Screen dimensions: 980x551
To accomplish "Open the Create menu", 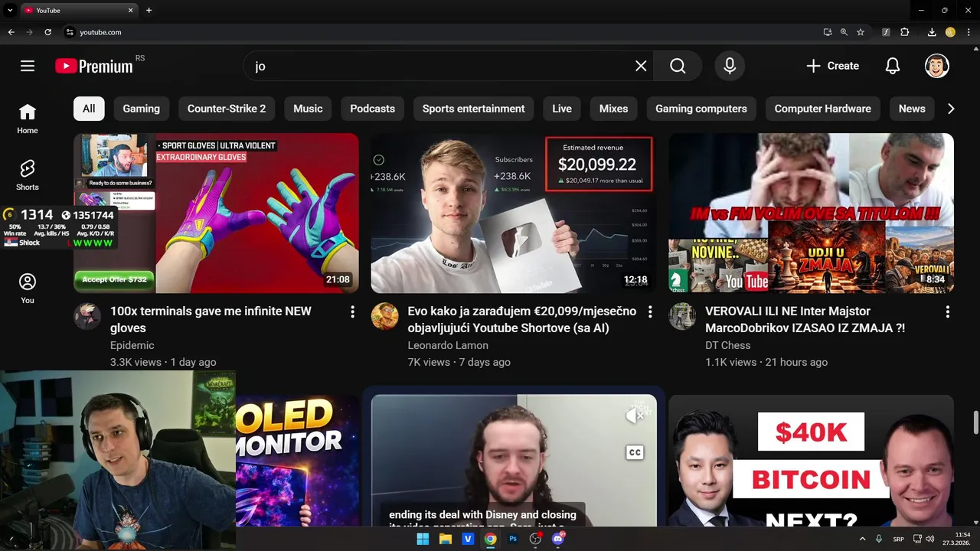I will pyautogui.click(x=832, y=66).
